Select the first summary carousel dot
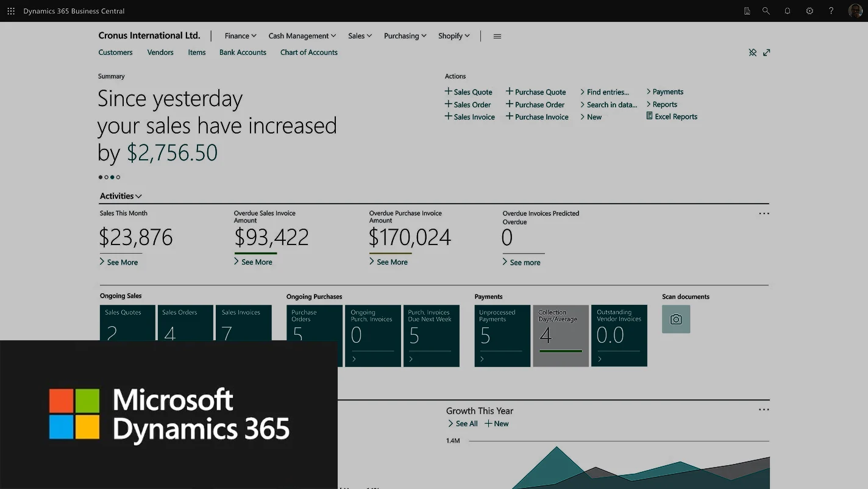The image size is (868, 489). coord(101,177)
